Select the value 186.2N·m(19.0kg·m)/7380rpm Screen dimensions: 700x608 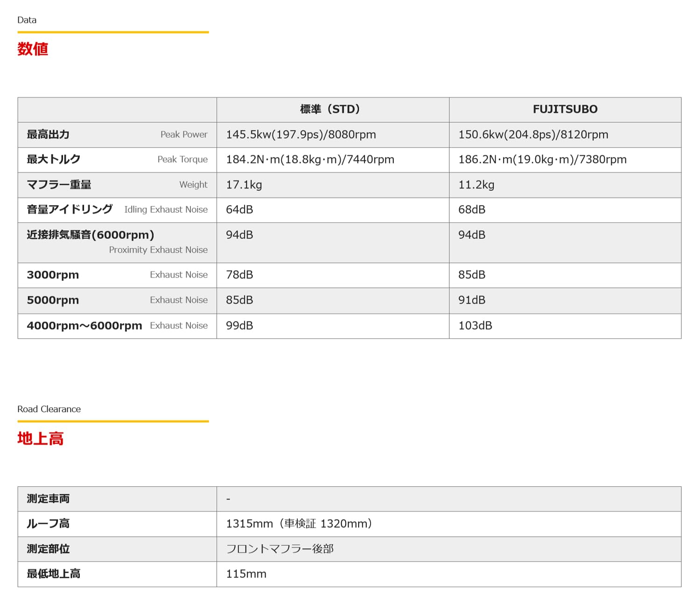point(542,160)
